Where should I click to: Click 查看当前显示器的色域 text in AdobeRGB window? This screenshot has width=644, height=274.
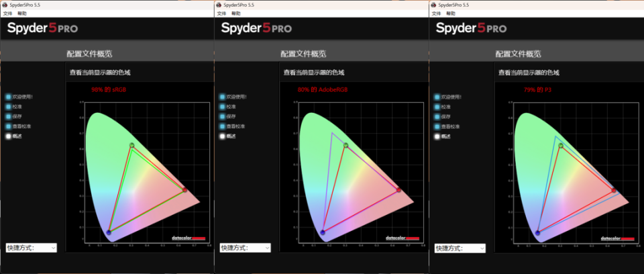click(314, 73)
